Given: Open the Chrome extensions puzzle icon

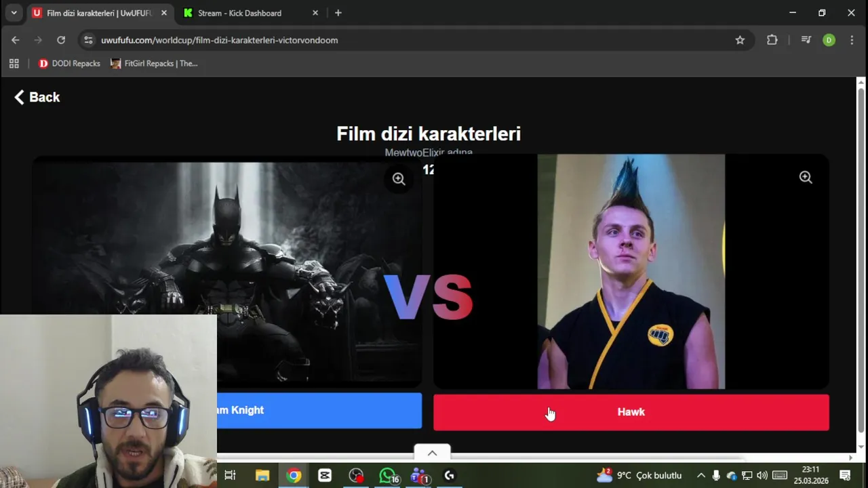Looking at the screenshot, I should (772, 40).
